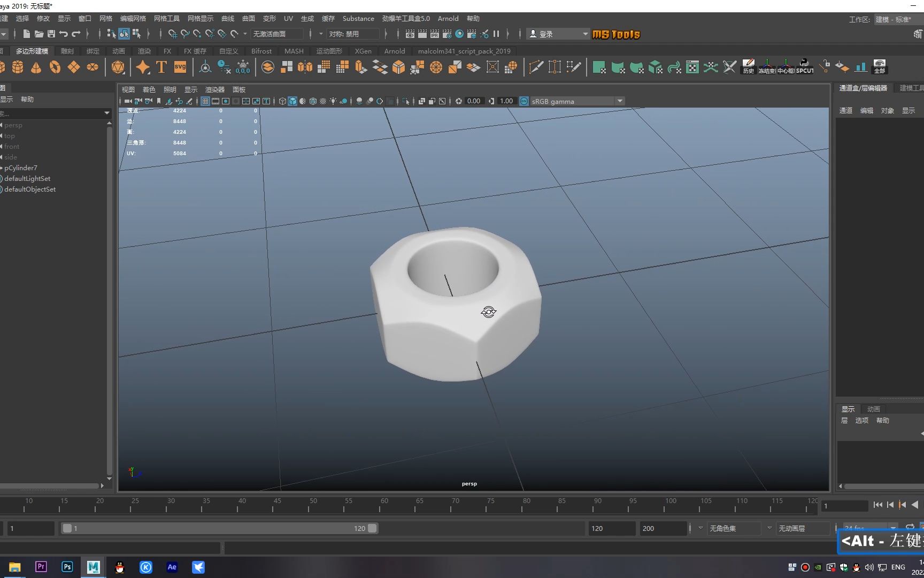
Task: Open the sRGB gamma view transform dropdown
Action: tap(577, 101)
